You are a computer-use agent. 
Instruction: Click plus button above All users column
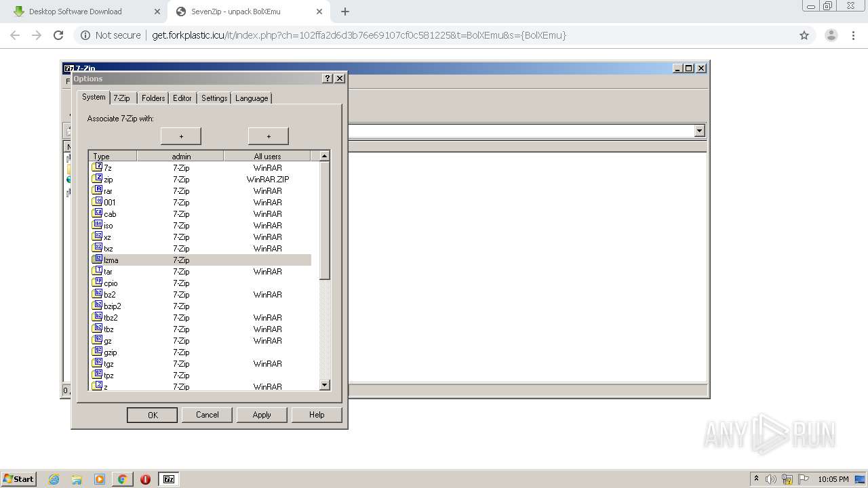(269, 136)
